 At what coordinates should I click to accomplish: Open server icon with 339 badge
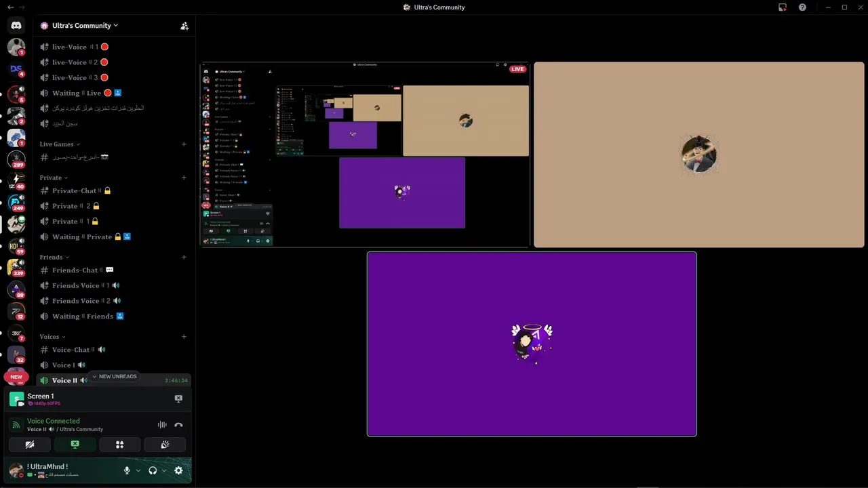tap(16, 268)
